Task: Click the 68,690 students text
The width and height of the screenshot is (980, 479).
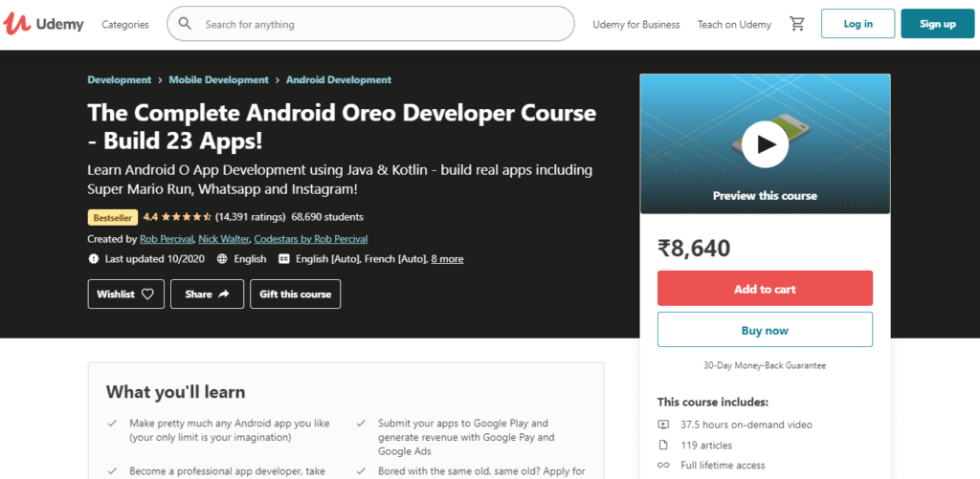Action: pyautogui.click(x=327, y=217)
